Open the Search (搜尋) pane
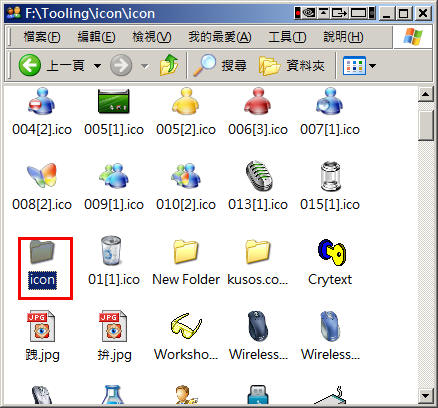Viewport: 438px width, 408px height. click(x=220, y=65)
